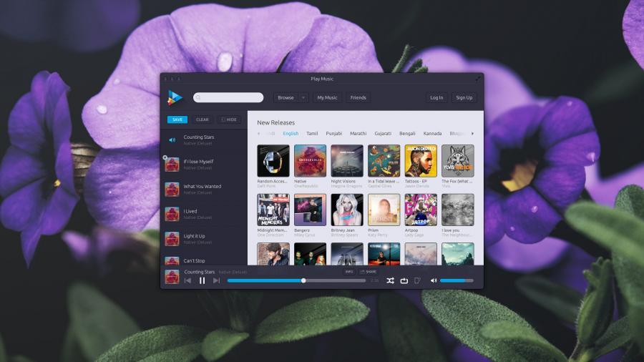Remove If I Lose Myself from playlist

(x=165, y=157)
